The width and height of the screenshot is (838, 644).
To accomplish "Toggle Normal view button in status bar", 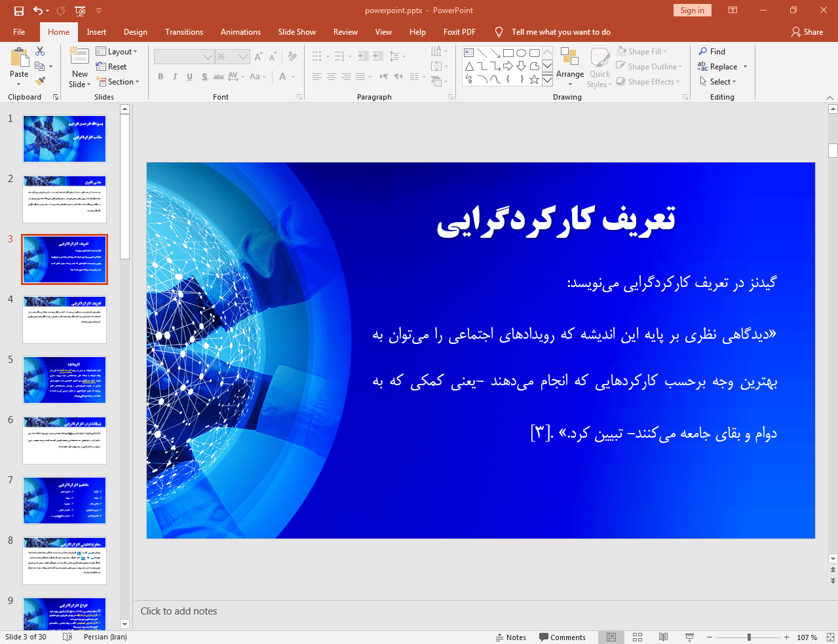I will pyautogui.click(x=611, y=637).
